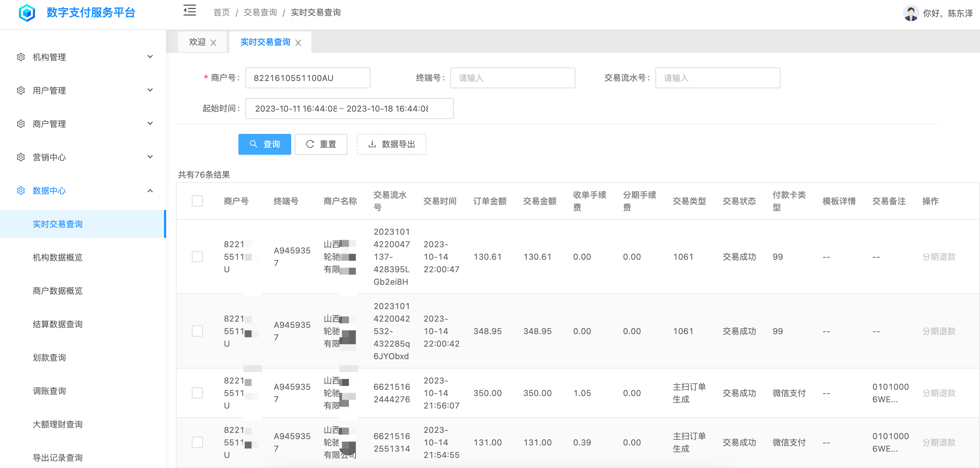
Task: Open 划款查询 in the sidebar
Action: (x=49, y=358)
